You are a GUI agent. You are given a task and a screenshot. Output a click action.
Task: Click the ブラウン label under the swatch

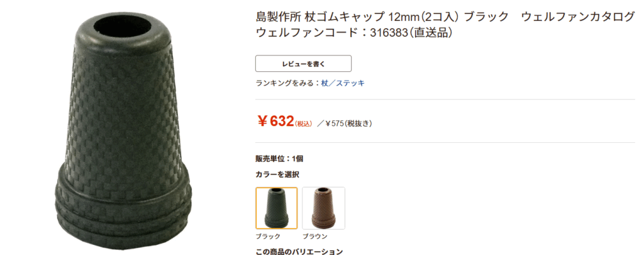[314, 236]
